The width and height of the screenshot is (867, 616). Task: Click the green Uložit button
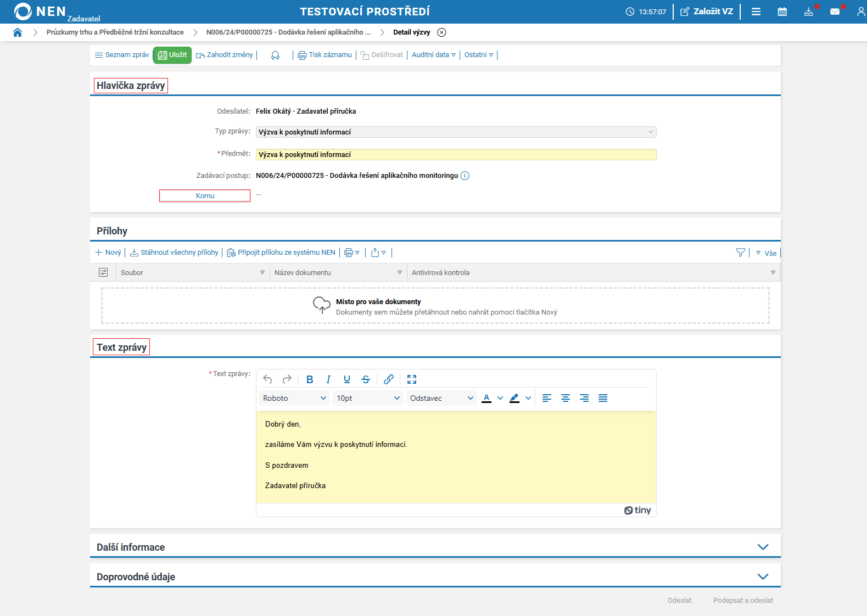tap(172, 55)
